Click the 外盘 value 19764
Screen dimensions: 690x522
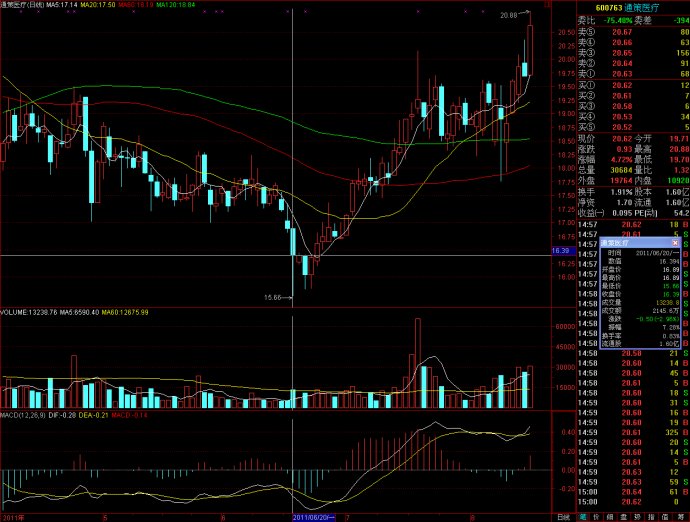coord(621,180)
